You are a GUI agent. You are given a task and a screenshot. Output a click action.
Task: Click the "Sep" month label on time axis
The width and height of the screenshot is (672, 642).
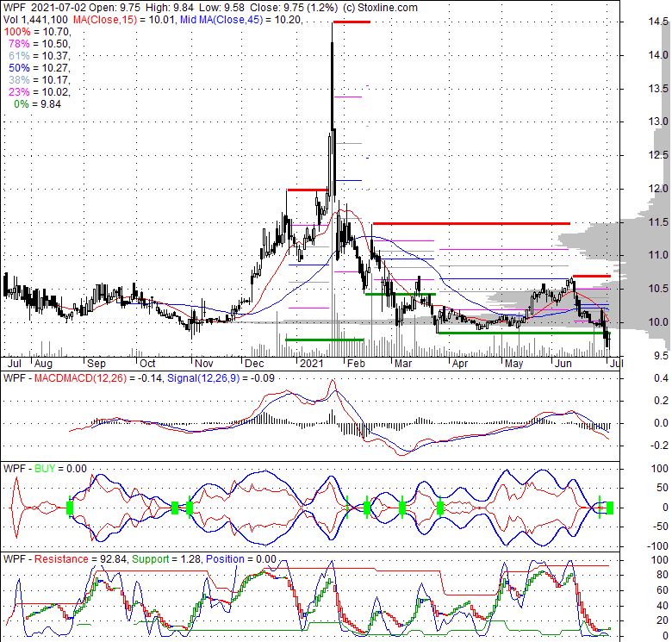tap(96, 364)
